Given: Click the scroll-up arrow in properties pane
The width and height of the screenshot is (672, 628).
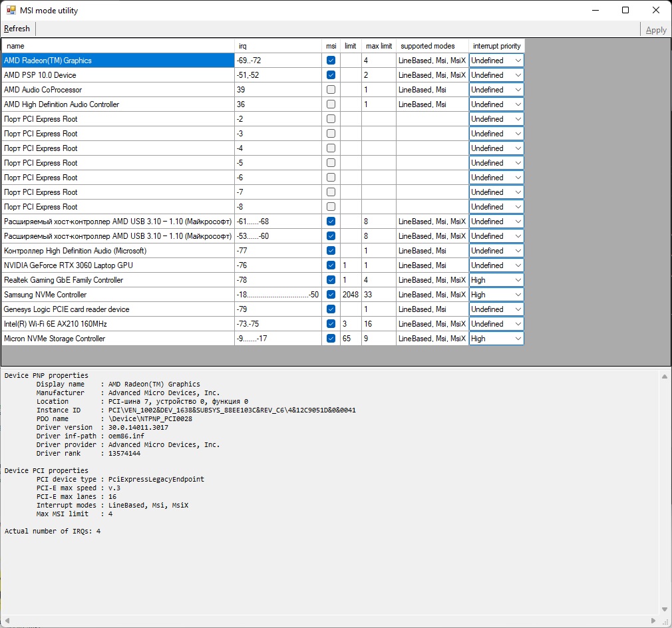Looking at the screenshot, I should 664,377.
